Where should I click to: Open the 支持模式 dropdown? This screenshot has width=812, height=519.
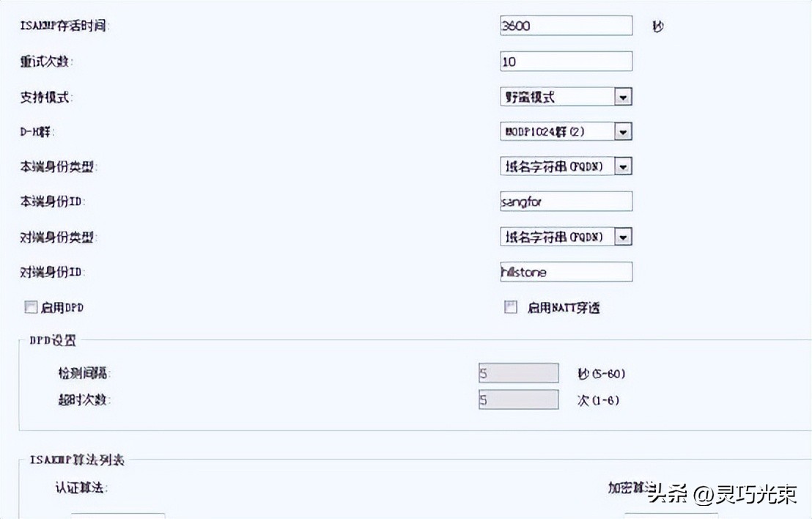click(623, 96)
